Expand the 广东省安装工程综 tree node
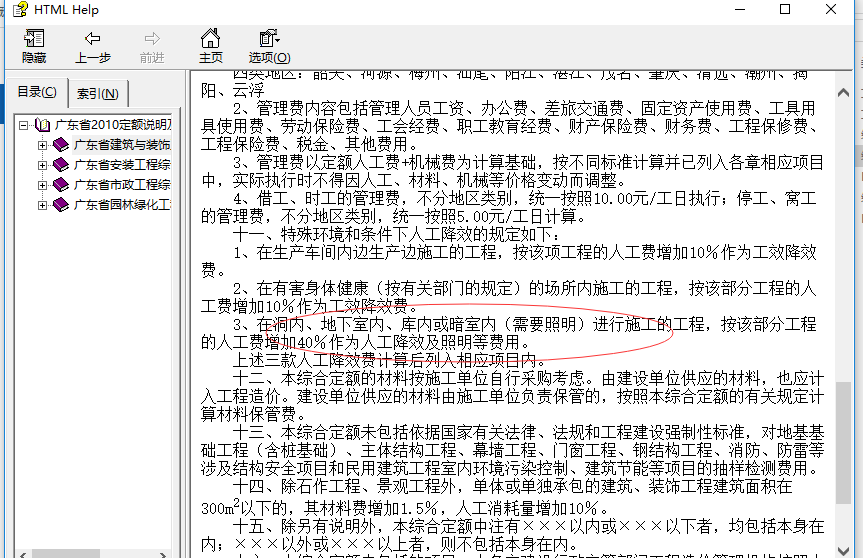The height and width of the screenshot is (558, 863). [42, 165]
